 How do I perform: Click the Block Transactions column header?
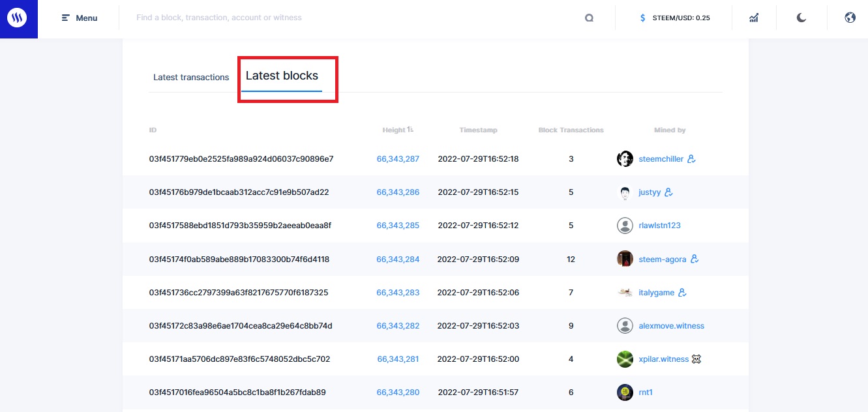(571, 130)
